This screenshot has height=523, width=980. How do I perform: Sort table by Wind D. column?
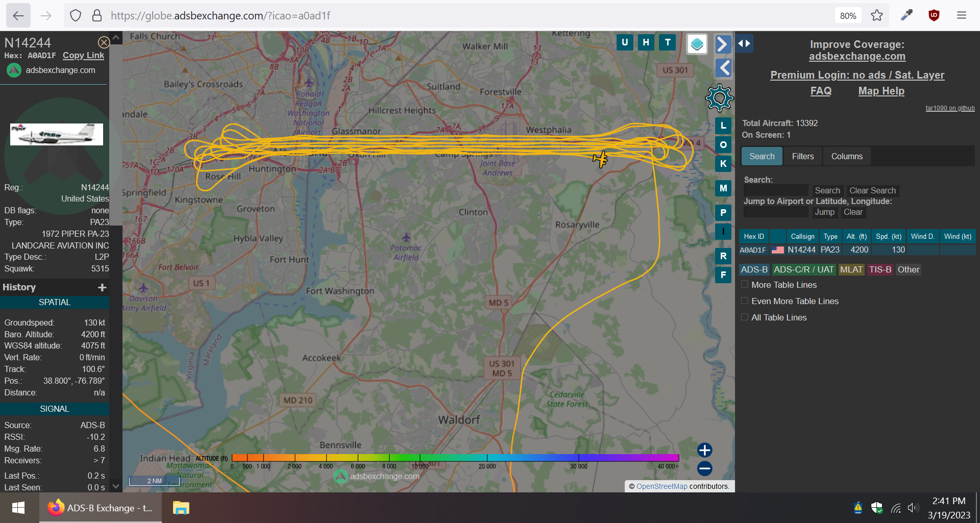(923, 236)
